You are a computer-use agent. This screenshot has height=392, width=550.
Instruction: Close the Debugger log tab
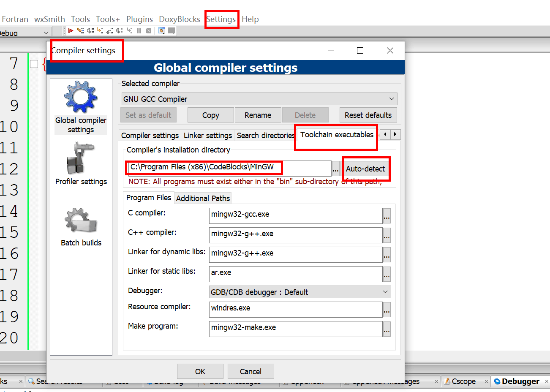[x=547, y=381]
